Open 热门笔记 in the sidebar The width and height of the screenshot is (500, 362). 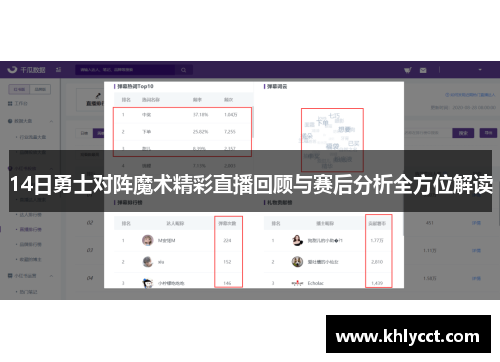tap(28, 292)
